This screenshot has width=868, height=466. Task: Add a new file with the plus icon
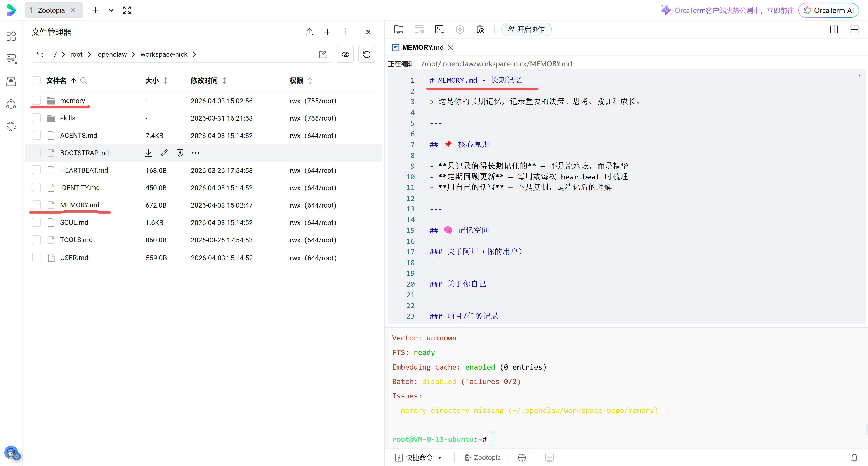click(327, 32)
